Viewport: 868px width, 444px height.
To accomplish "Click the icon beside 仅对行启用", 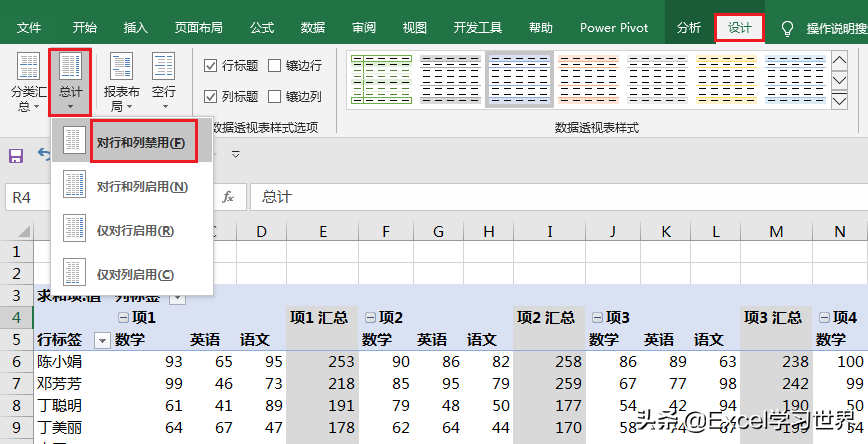I will [x=74, y=228].
